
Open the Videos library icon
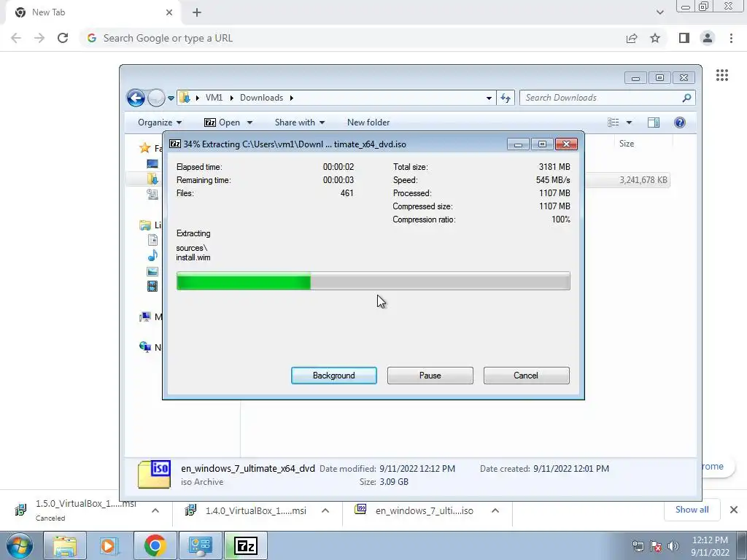(152, 286)
